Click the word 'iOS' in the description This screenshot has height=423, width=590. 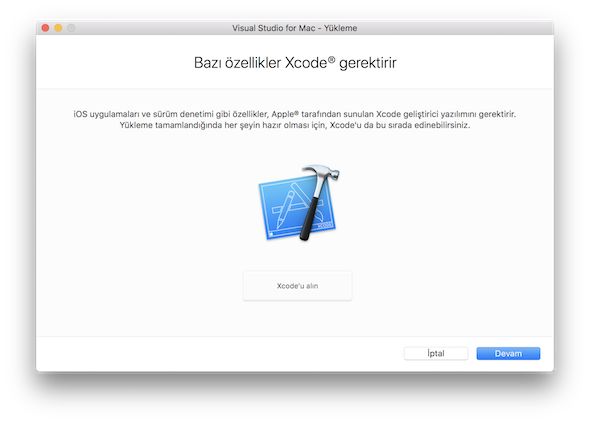tap(80, 114)
